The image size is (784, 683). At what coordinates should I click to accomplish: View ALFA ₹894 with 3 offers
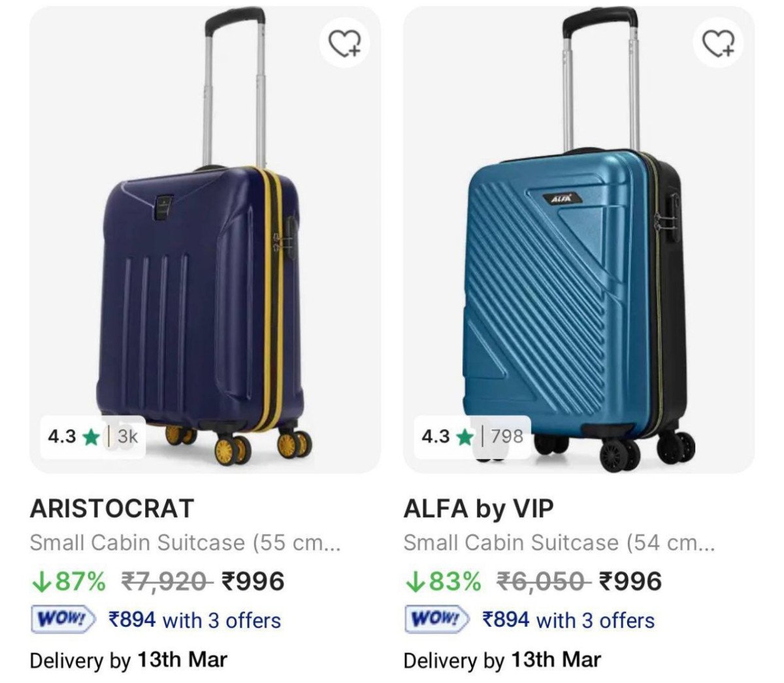point(568,620)
